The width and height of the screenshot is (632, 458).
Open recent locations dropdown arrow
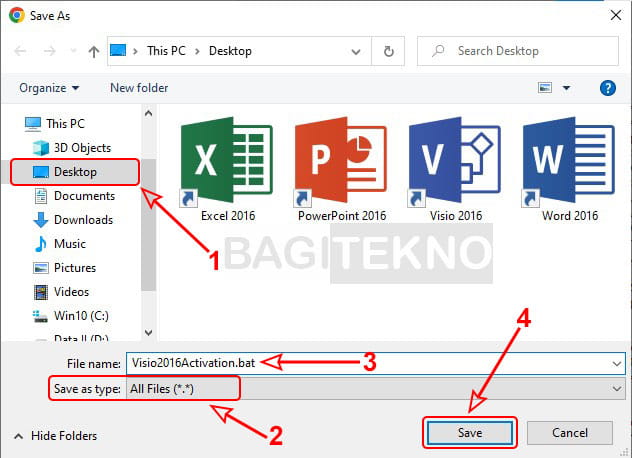click(x=73, y=51)
